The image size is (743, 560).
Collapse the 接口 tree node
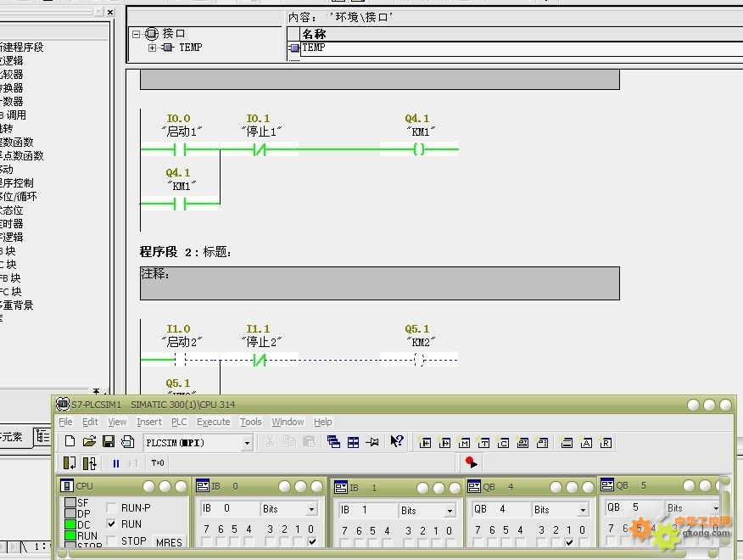coord(137,34)
